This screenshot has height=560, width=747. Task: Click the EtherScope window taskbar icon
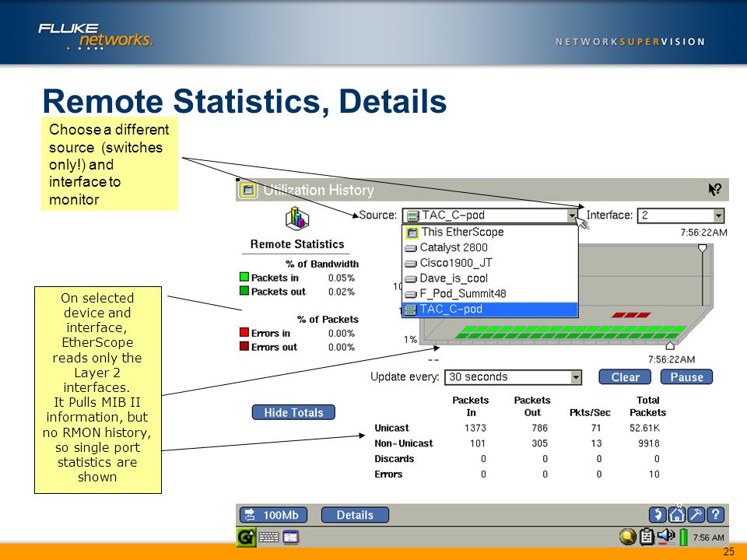tap(290, 537)
